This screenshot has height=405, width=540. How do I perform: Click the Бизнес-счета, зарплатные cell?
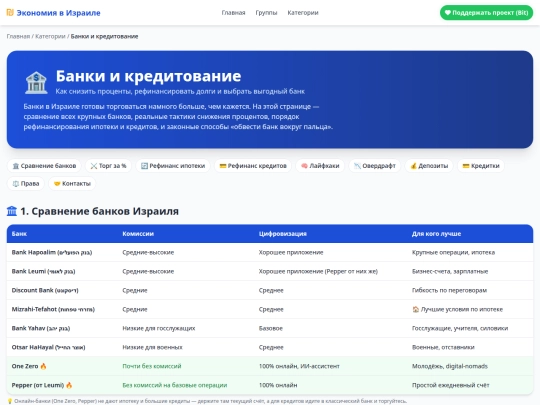click(x=450, y=271)
